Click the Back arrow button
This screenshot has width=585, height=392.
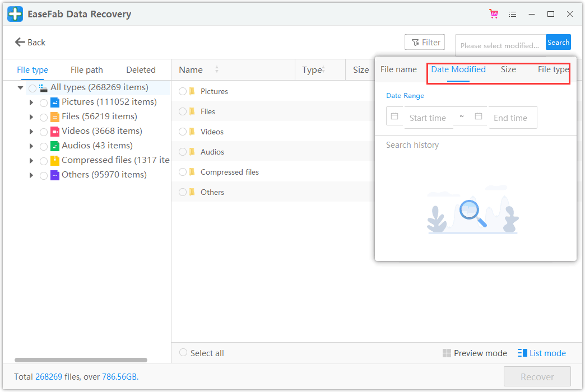coord(30,42)
